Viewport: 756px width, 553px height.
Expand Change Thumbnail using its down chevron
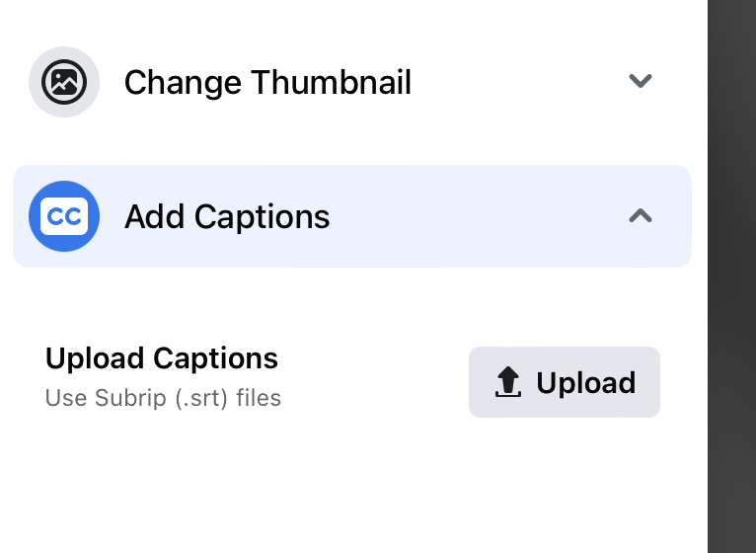click(x=641, y=81)
